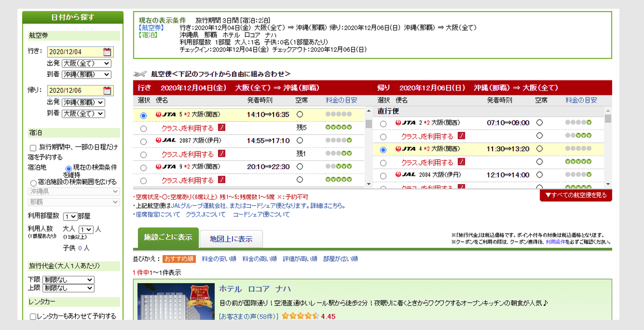The image size is (644, 330).
Task: Sort results by 料金の安い順
Action: [219, 259]
